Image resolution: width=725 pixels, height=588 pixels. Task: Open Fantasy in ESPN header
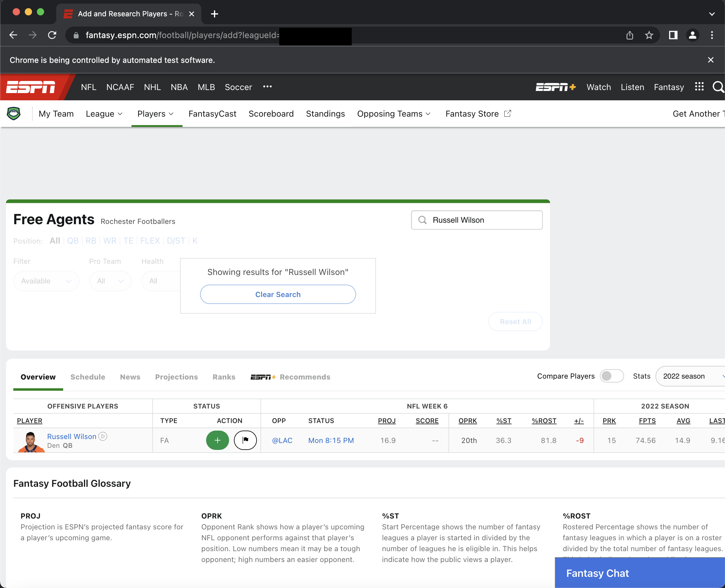coord(669,87)
